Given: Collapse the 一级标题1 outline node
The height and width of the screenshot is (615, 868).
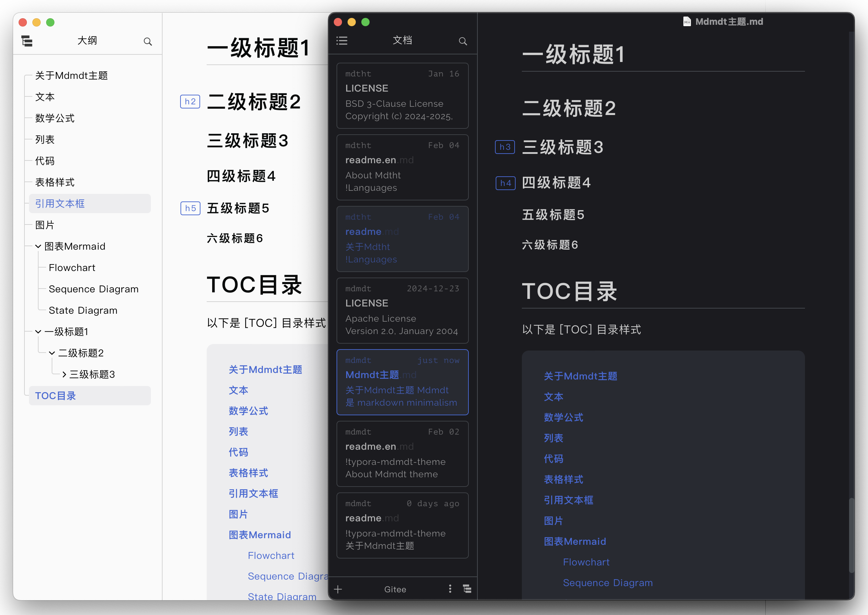Looking at the screenshot, I should coord(38,332).
